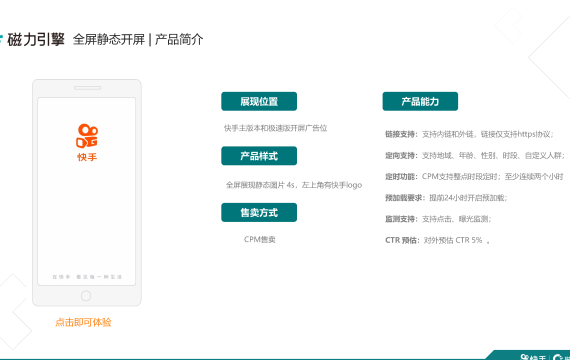Select the CTR 预估 description line
Image resolution: width=570 pixels, height=360 pixels.
coord(437,240)
